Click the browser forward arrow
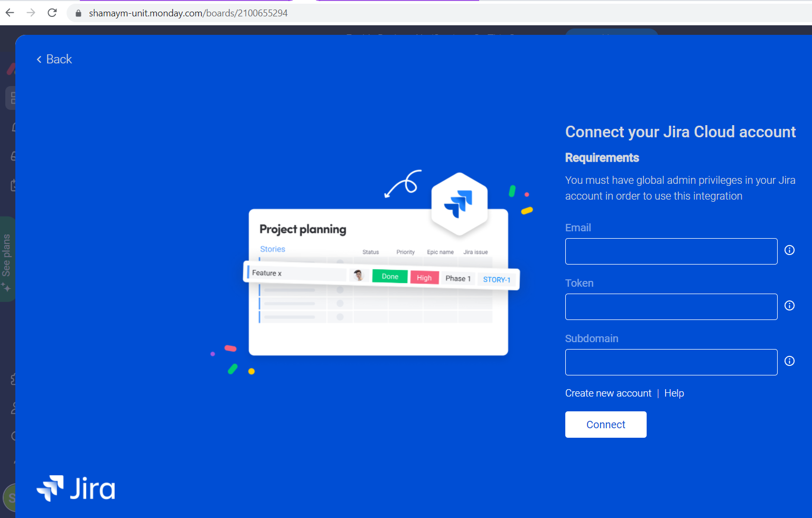This screenshot has width=812, height=518. [31, 13]
